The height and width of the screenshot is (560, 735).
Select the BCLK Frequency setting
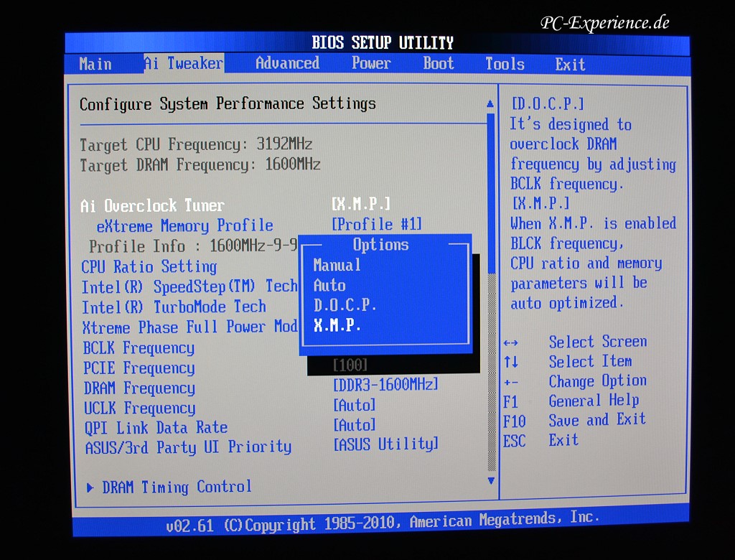coord(139,348)
